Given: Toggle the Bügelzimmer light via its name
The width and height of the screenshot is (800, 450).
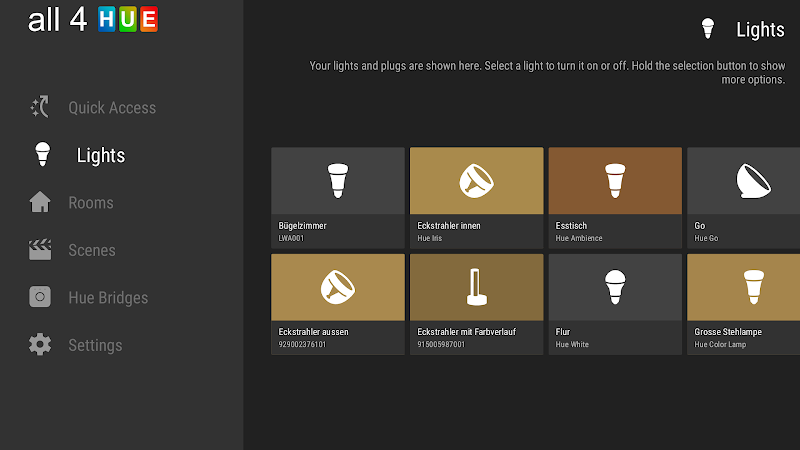Looking at the screenshot, I should tap(302, 226).
